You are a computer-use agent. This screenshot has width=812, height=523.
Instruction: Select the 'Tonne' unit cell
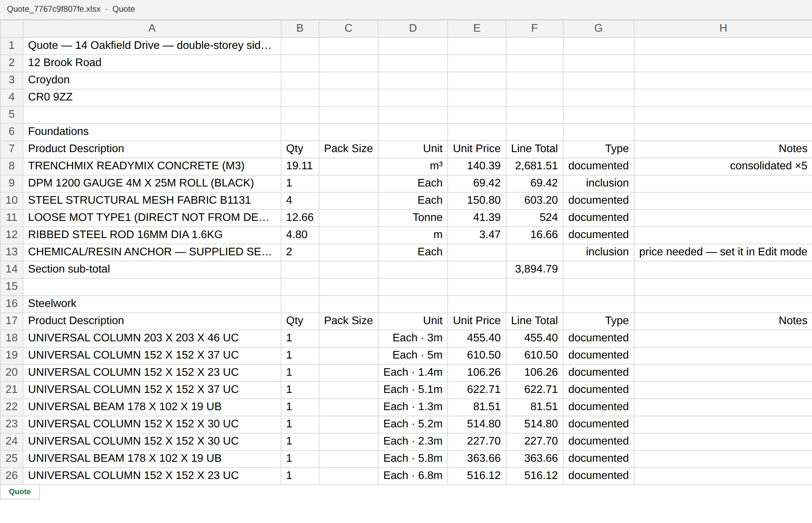coord(413,217)
